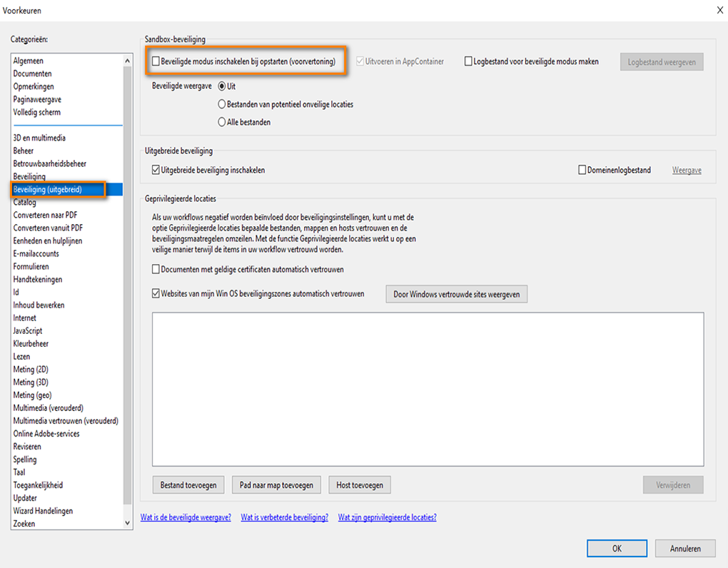Screen dimensions: 728x568
Task: Open the 'Wat is de beveiligde weergave?' link
Action: 186,517
